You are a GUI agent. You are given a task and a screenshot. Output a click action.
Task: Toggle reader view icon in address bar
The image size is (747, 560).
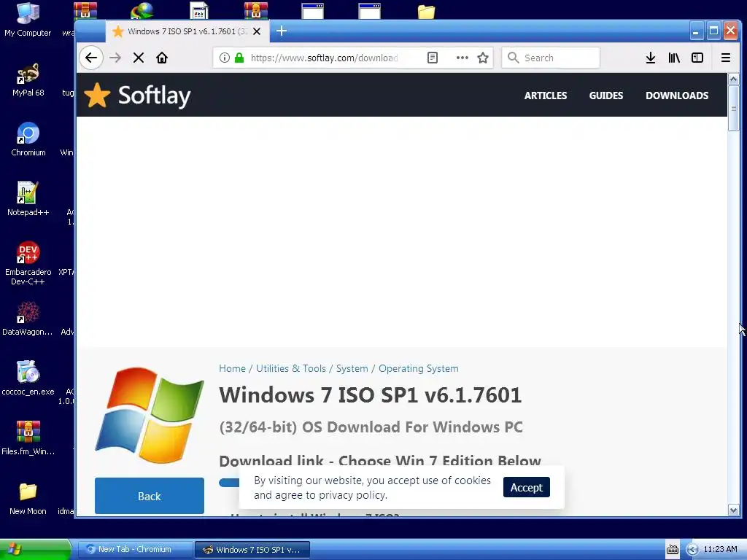click(x=432, y=58)
